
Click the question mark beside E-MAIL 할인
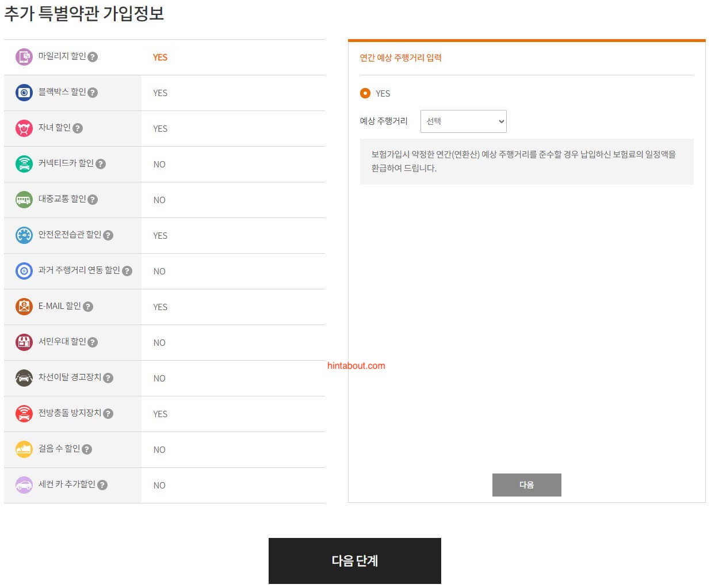coord(88,307)
